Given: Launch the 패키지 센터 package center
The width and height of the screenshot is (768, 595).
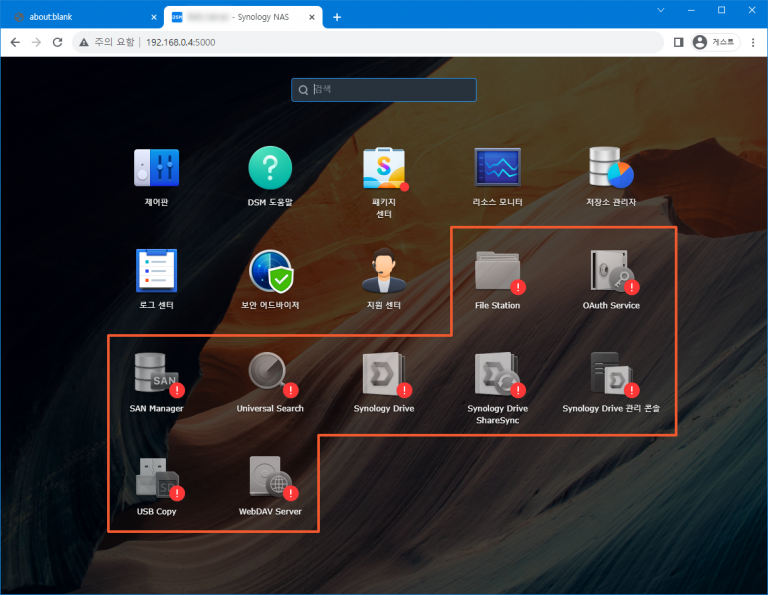Looking at the screenshot, I should tap(384, 169).
